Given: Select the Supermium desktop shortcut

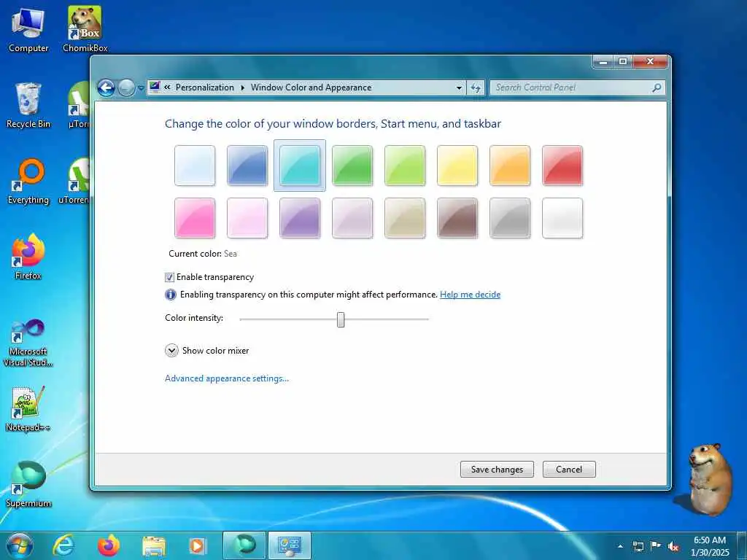Looking at the screenshot, I should point(28,484).
